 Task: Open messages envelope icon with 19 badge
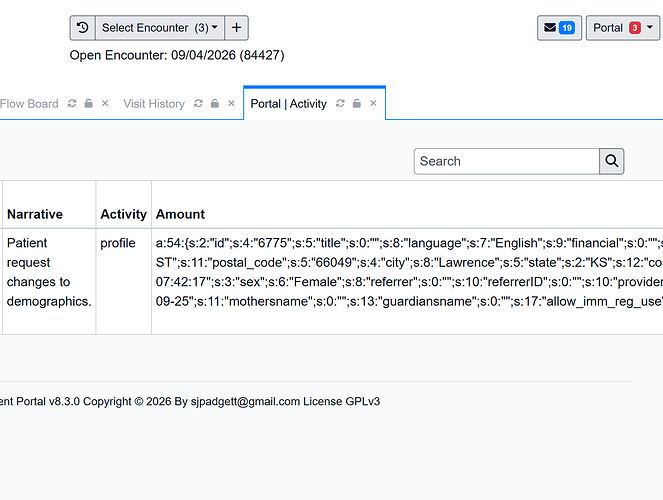(559, 28)
